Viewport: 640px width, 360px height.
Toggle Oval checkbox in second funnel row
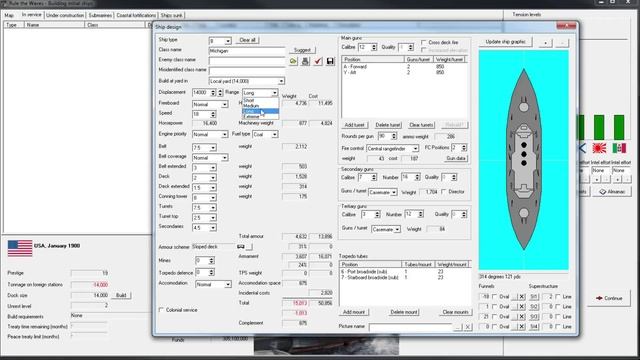pyautogui.click(x=494, y=307)
